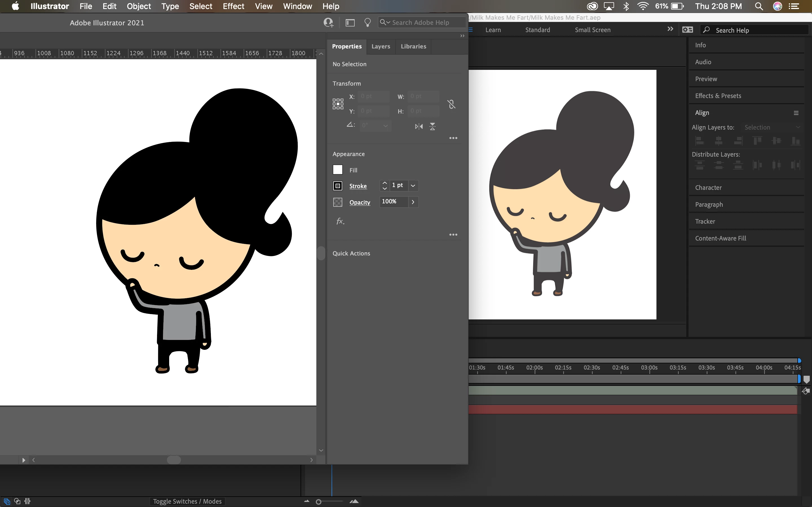The height and width of the screenshot is (507, 812).
Task: Collapse the panel dock with double chevron
Action: click(462, 36)
